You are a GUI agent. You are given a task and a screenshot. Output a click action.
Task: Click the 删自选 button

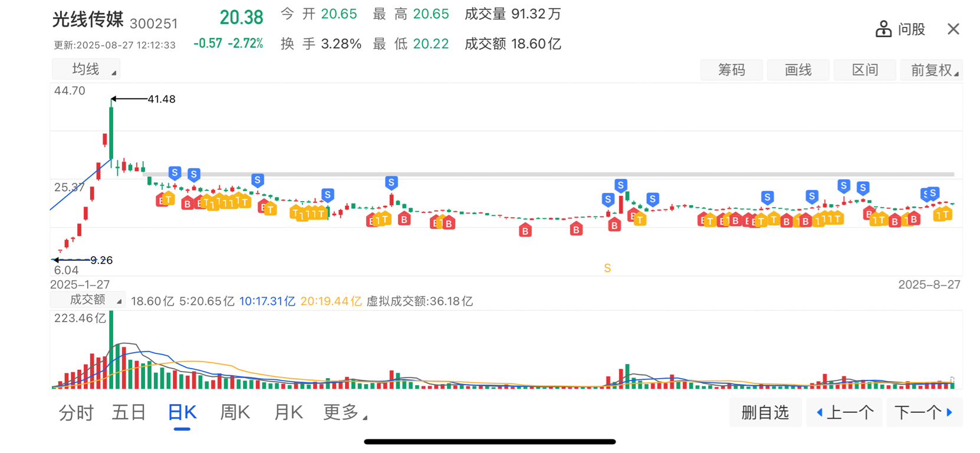[765, 412]
